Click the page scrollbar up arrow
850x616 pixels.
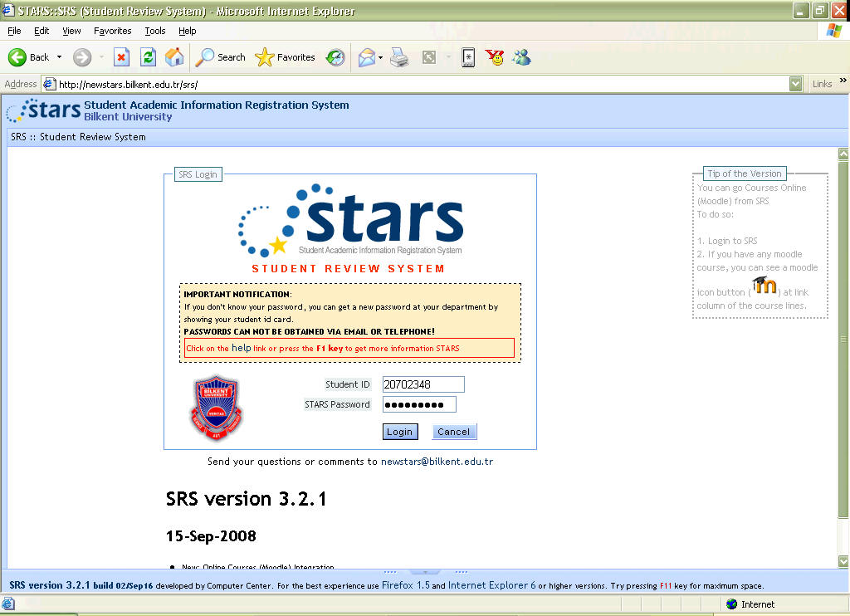coord(843,154)
